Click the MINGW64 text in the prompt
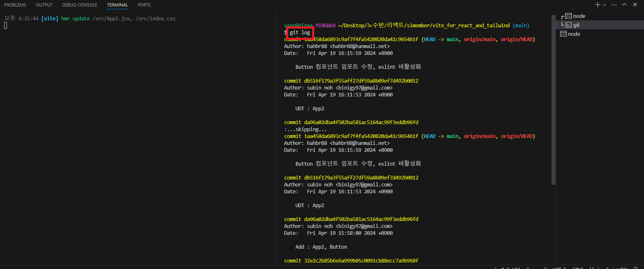Viewport: 644px width, 269px height. 325,26
